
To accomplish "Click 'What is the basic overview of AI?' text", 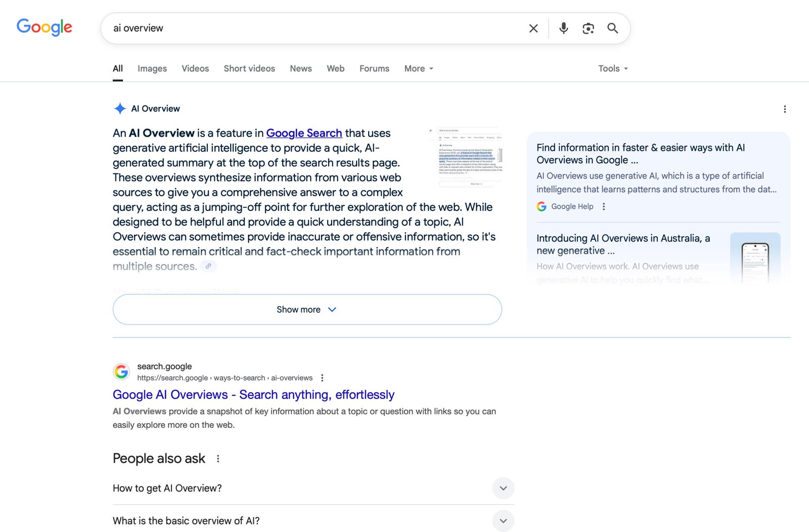I will click(186, 520).
